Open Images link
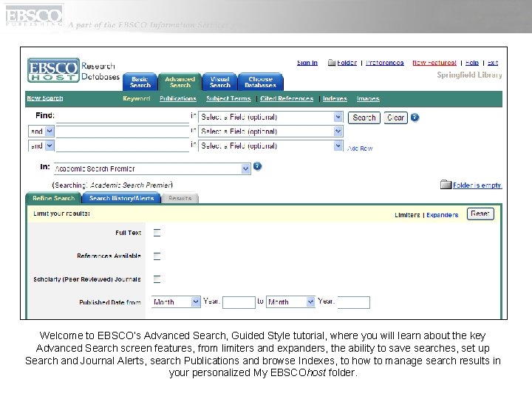 pos(368,98)
